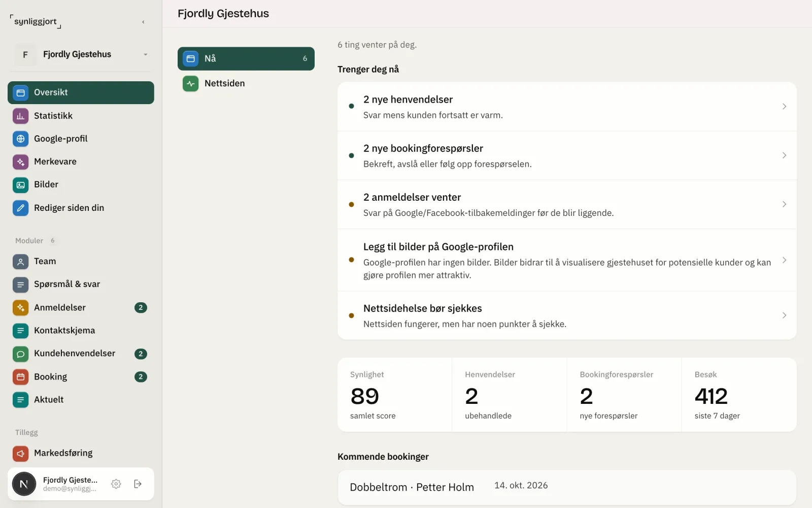This screenshot has width=812, height=508.
Task: Open the Kundehenvendelser menu label
Action: (75, 354)
